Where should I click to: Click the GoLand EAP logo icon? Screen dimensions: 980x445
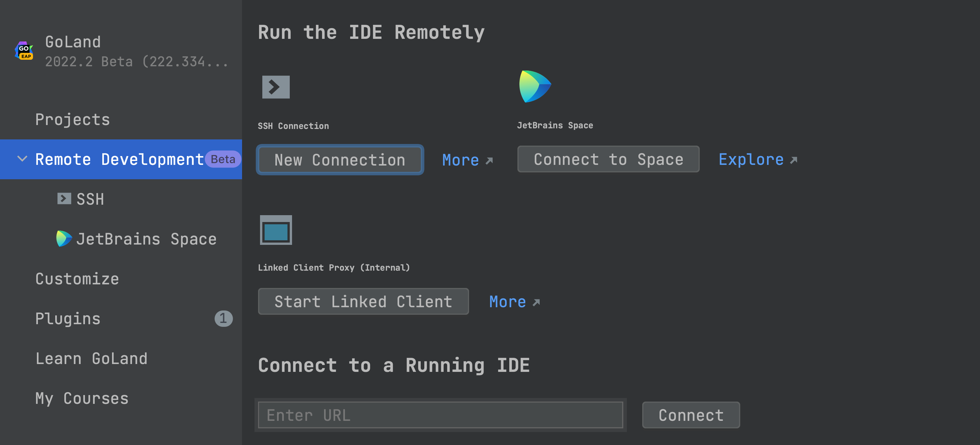tap(24, 51)
